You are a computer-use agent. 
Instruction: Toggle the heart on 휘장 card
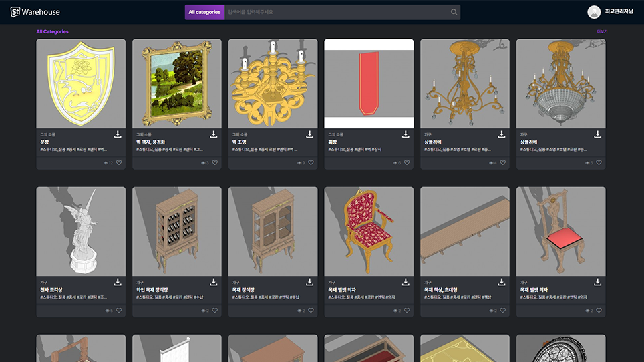tap(407, 162)
